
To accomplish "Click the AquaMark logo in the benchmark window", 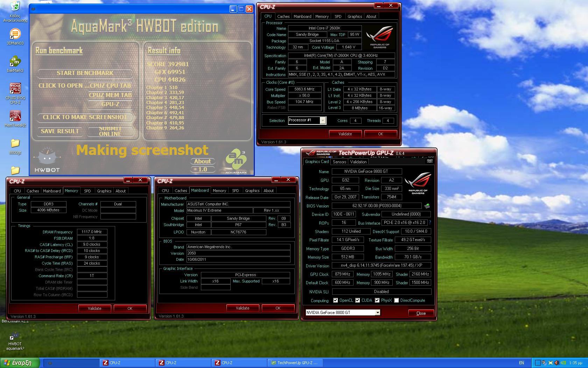I will click(x=236, y=161).
